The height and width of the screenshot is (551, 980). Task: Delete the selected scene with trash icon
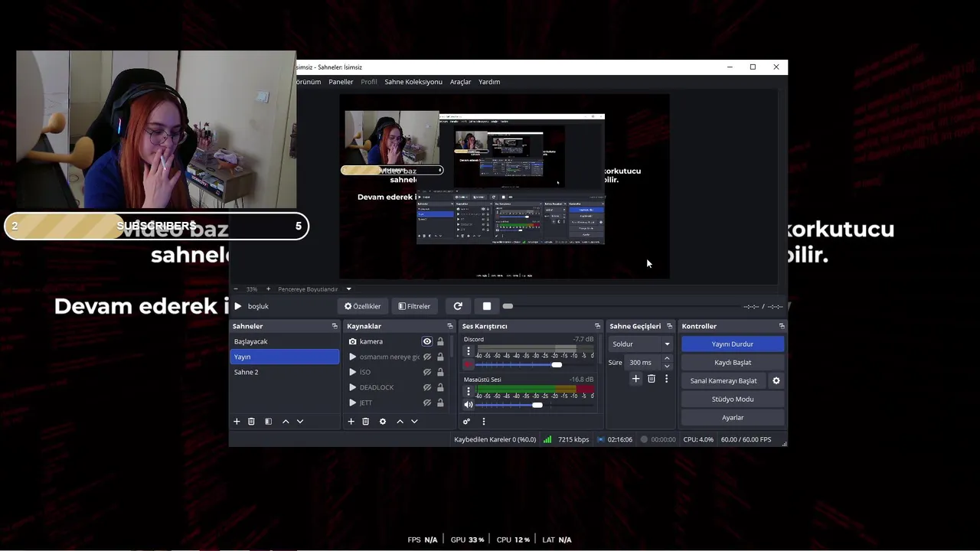pos(251,422)
